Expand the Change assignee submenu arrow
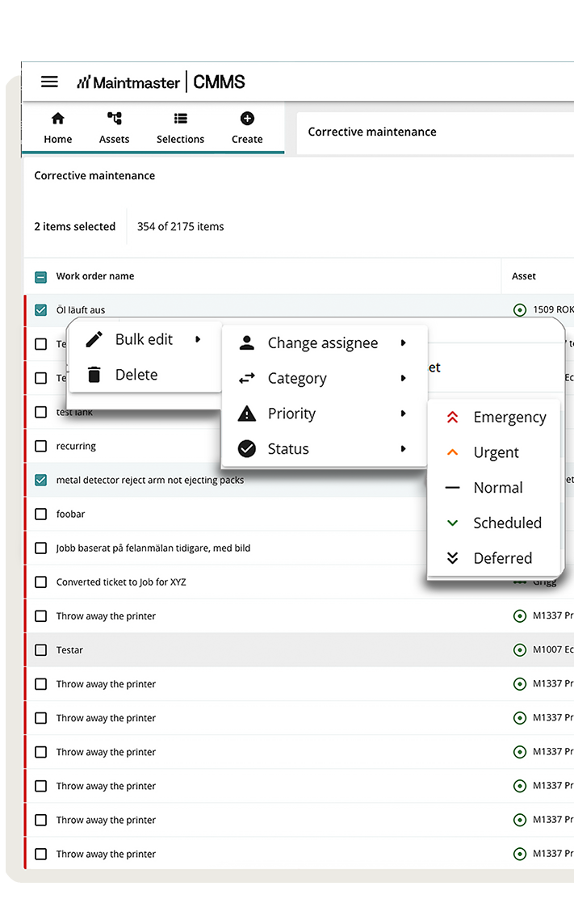Image resolution: width=574 pixels, height=924 pixels. coord(403,343)
